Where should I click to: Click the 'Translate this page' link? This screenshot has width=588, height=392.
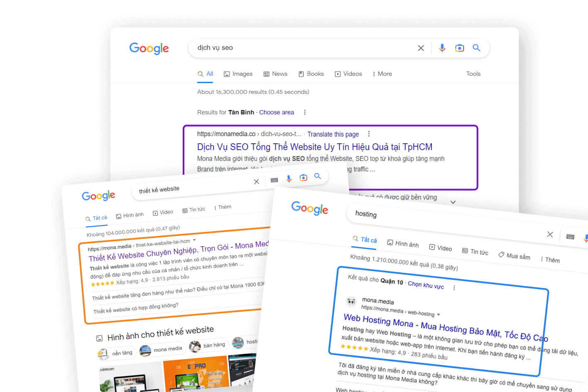tap(333, 134)
